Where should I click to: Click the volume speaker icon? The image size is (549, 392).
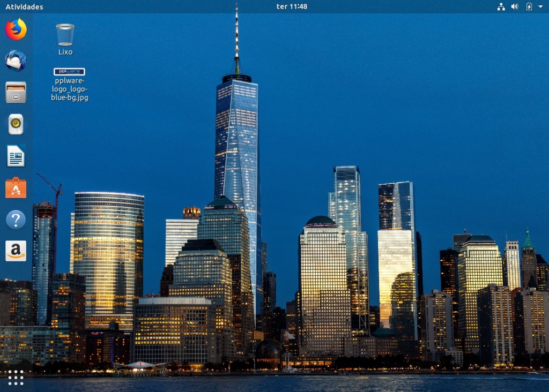click(x=515, y=6)
